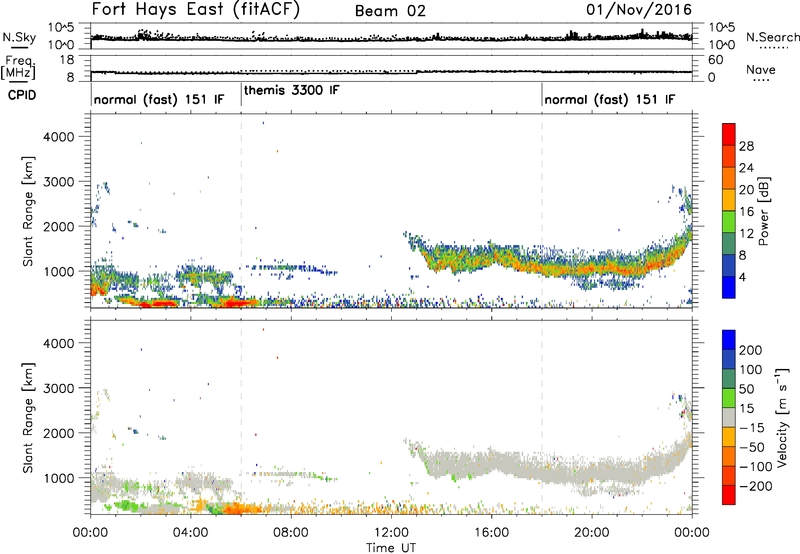The height and width of the screenshot is (554, 800).
Task: Click the 'N.Search' legend label
Action: [x=772, y=37]
